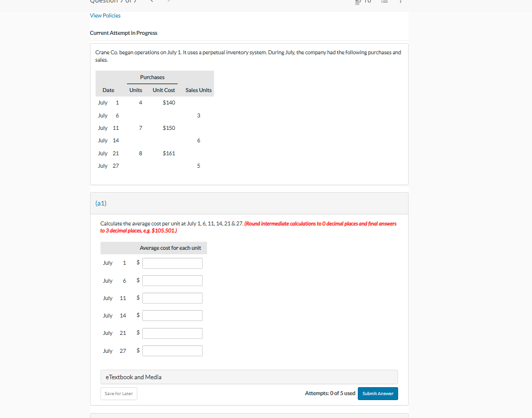Viewport: 532px width, 418px height.
Task: Click the average cost input for July 21
Action: point(172,333)
